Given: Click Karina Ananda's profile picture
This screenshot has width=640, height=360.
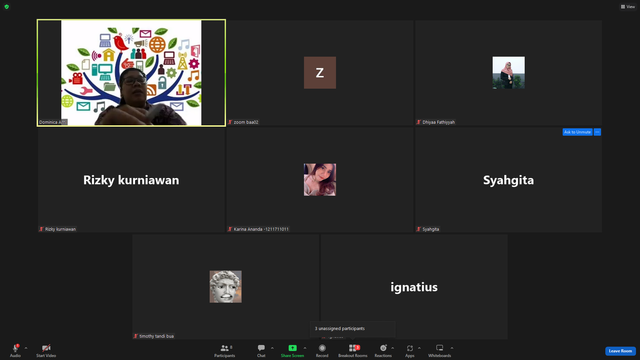Looking at the screenshot, I should [320, 180].
